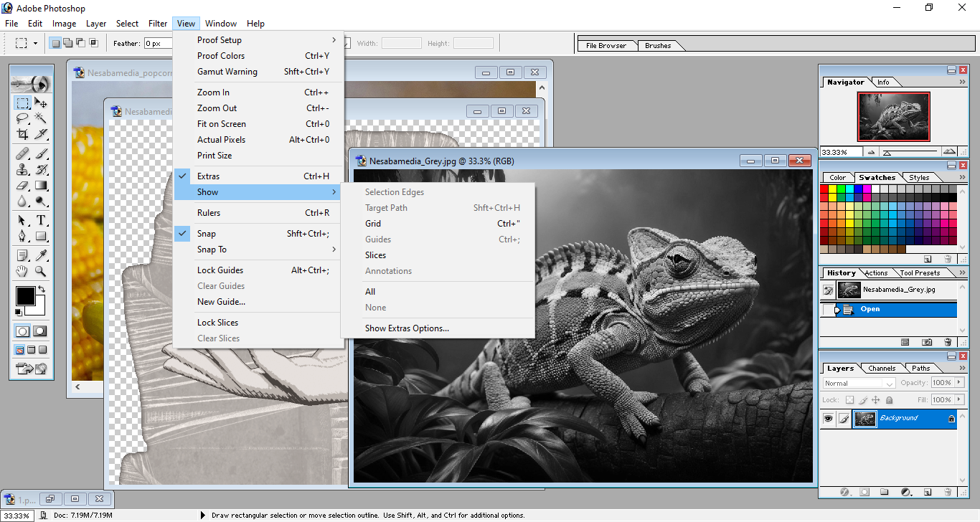This screenshot has height=522, width=980.
Task: Select the Zoom magnifier tool
Action: (41, 272)
